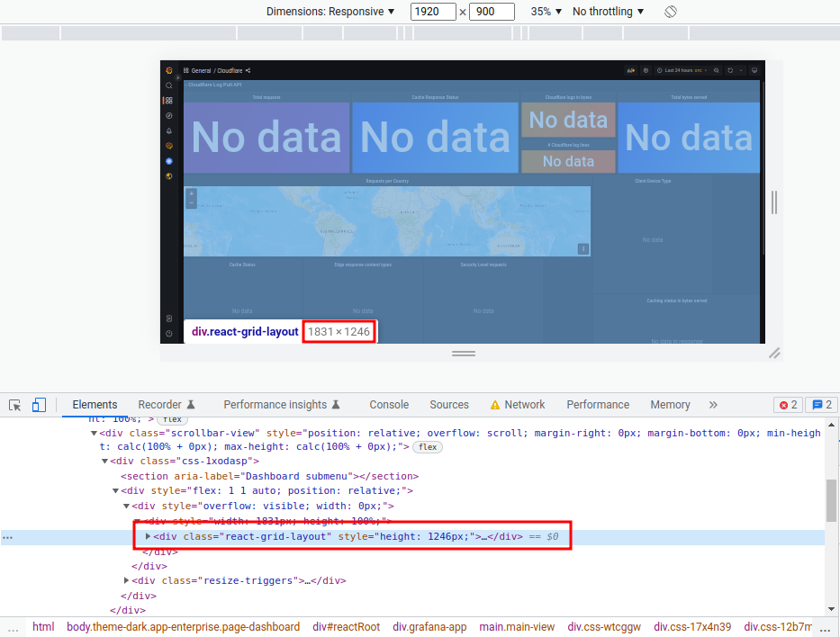The width and height of the screenshot is (840, 637).
Task: Click the Grafana logo at the sidebar top
Action: pos(168,68)
